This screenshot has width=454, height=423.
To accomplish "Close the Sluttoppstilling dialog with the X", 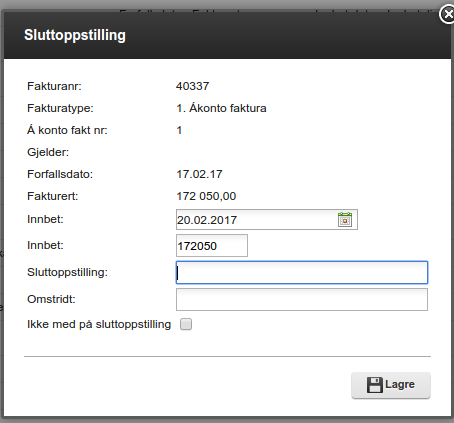I will pos(447,14).
